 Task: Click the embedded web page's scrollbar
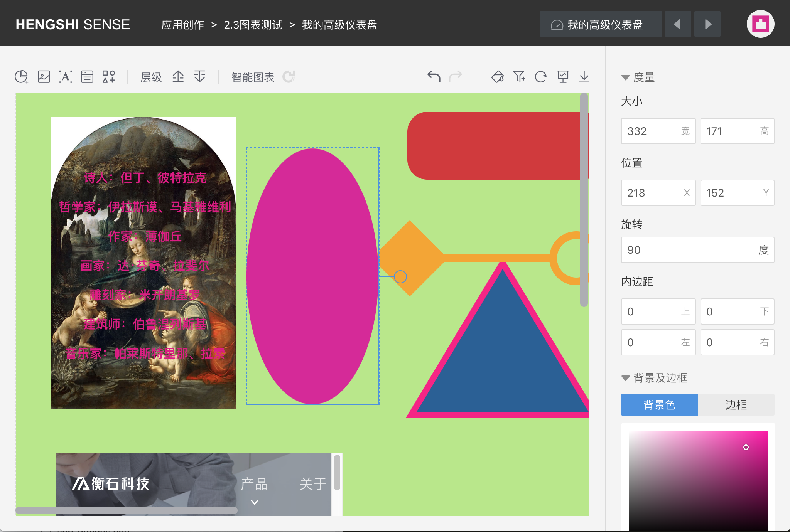337,473
